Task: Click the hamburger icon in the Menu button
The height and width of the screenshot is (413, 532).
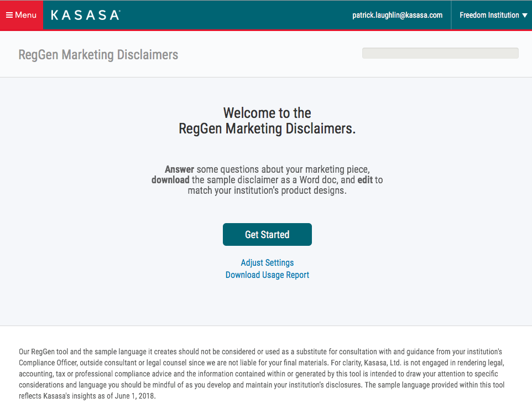Action: coord(9,15)
